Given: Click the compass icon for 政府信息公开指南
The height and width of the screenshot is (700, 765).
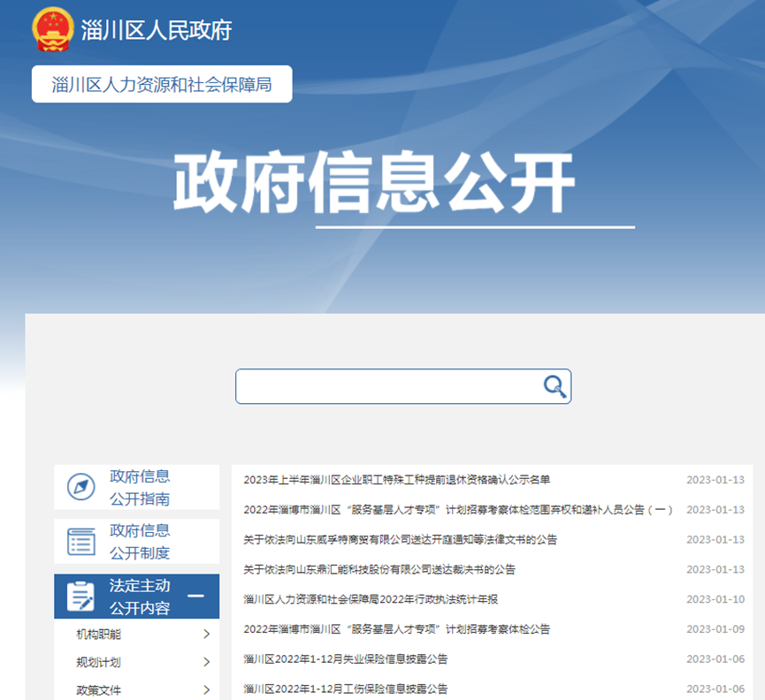Looking at the screenshot, I should [81, 487].
